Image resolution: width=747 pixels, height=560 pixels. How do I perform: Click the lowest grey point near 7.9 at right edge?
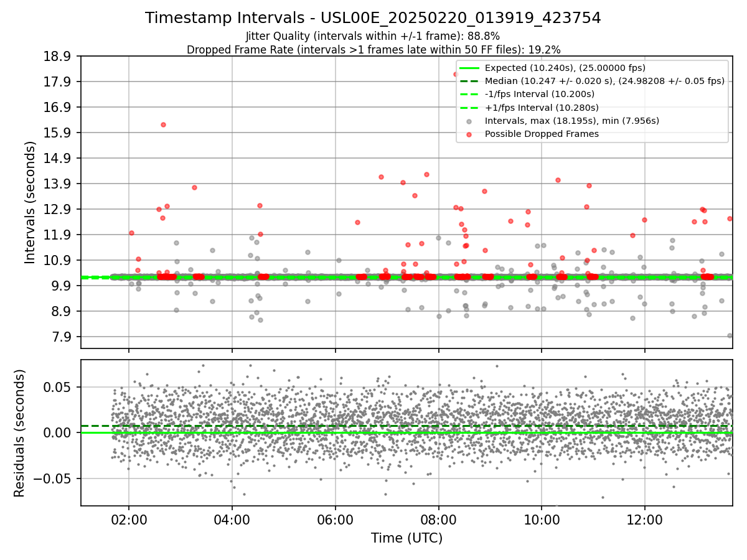(x=730, y=335)
